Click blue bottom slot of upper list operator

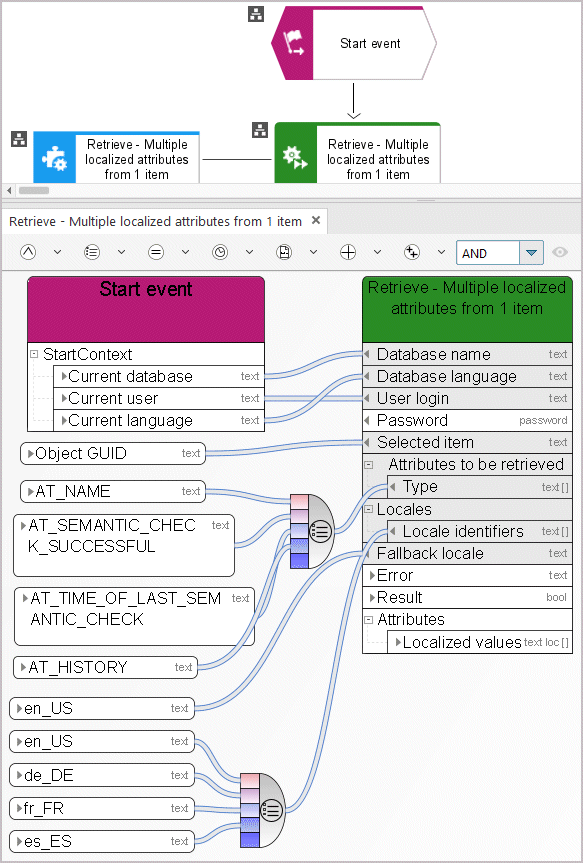point(299,561)
